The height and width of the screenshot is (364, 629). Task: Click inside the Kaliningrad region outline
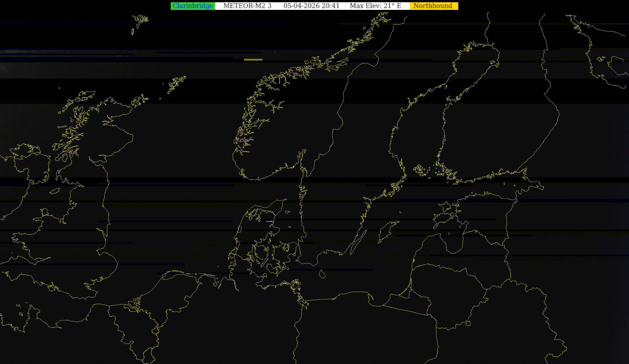point(409,304)
